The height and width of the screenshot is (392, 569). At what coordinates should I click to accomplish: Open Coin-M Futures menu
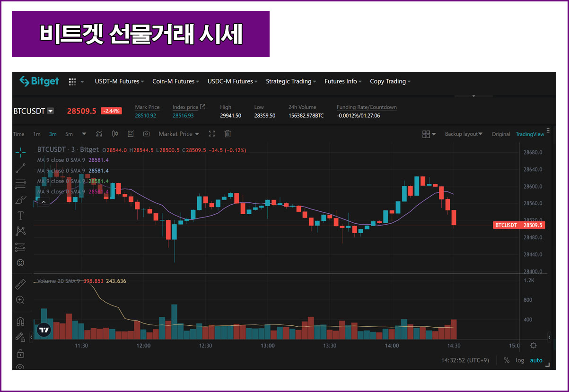point(176,81)
